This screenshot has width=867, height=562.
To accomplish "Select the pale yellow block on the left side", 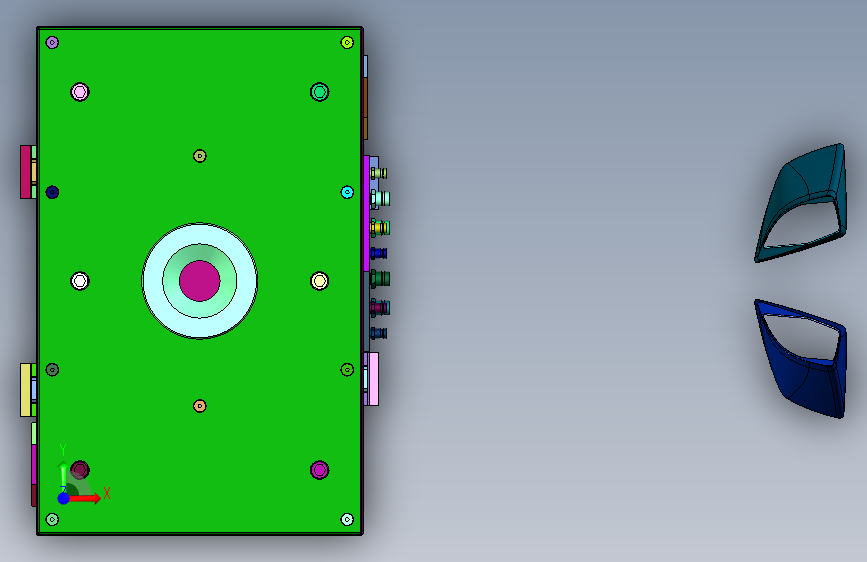I will (x=25, y=390).
